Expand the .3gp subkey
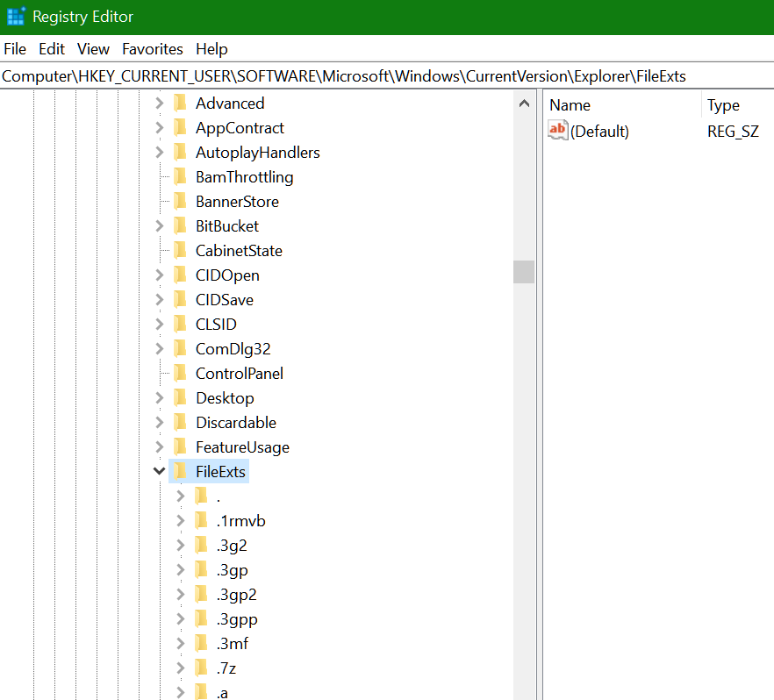The width and height of the screenshot is (774, 700). click(180, 570)
